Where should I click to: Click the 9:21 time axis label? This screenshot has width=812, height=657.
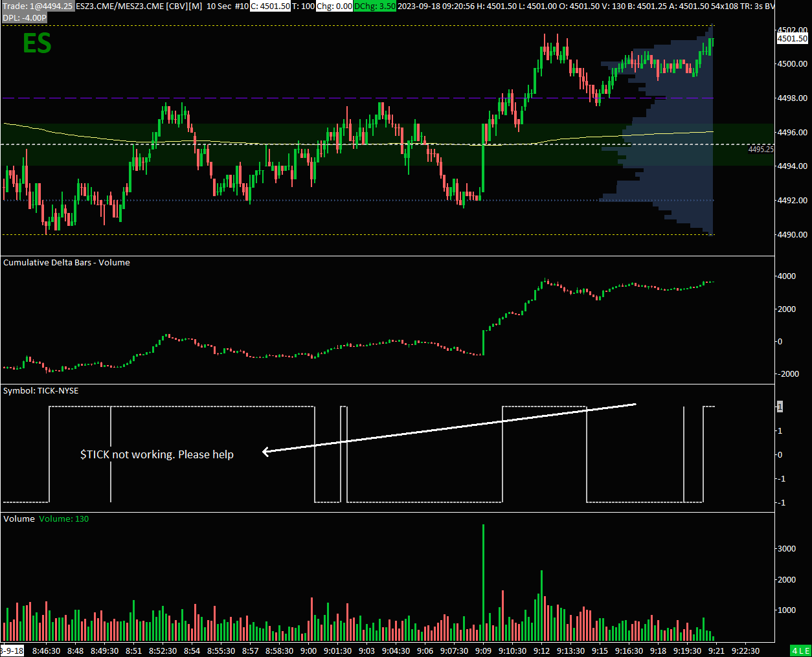coord(716,651)
